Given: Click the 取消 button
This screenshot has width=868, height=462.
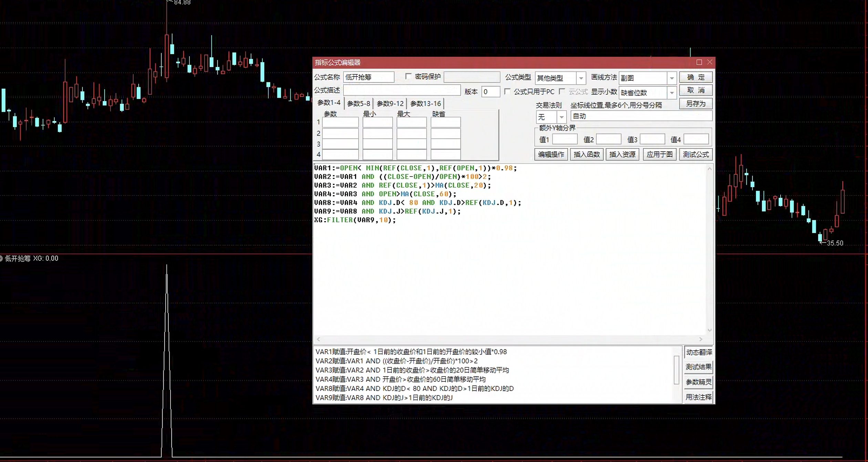Looking at the screenshot, I should tap(696, 90).
